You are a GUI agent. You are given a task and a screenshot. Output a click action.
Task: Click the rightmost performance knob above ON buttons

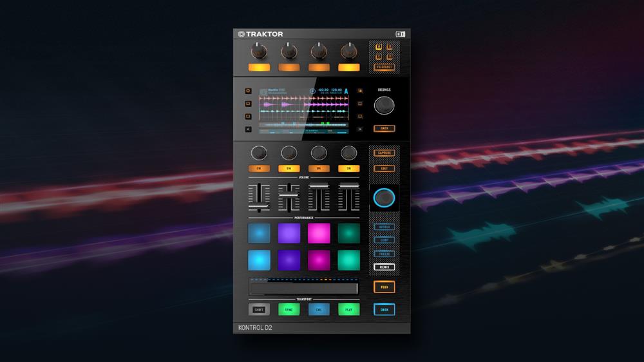(x=348, y=153)
